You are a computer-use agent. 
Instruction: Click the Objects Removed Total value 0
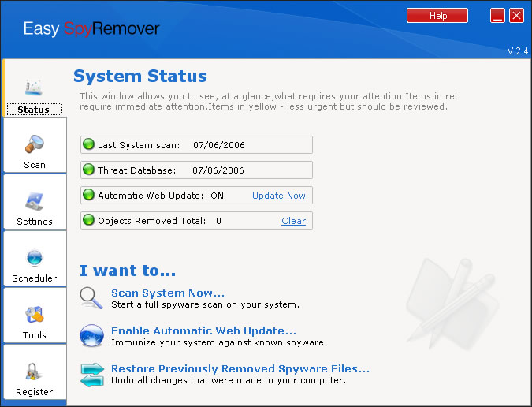tap(219, 221)
